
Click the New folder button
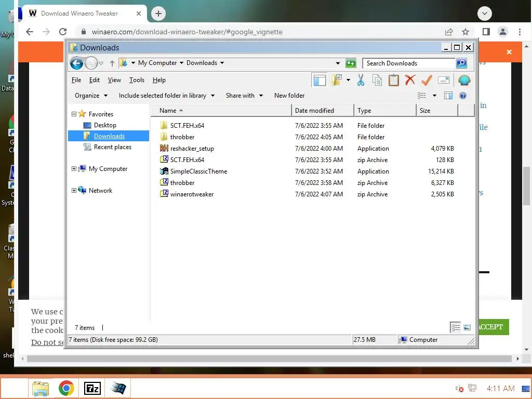pyautogui.click(x=289, y=96)
